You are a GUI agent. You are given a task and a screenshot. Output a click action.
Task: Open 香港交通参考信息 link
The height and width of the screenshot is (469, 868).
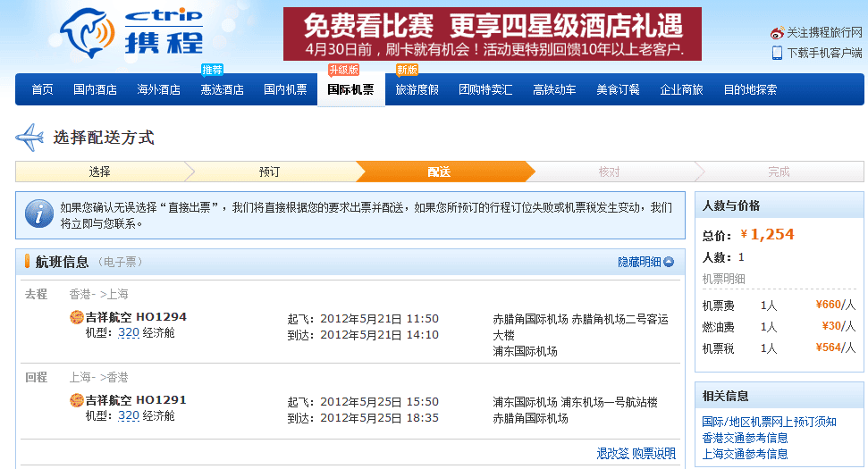tap(745, 438)
